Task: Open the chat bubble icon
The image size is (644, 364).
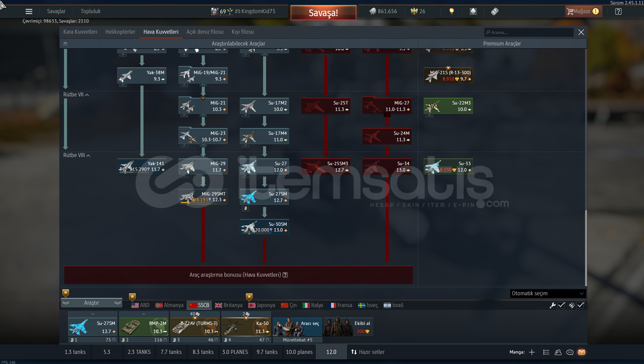Action: click(x=570, y=352)
